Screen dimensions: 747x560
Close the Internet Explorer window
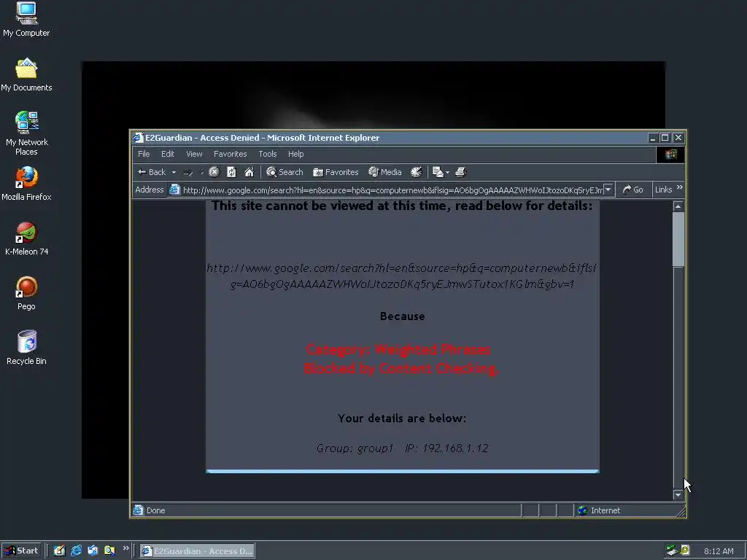tap(678, 138)
